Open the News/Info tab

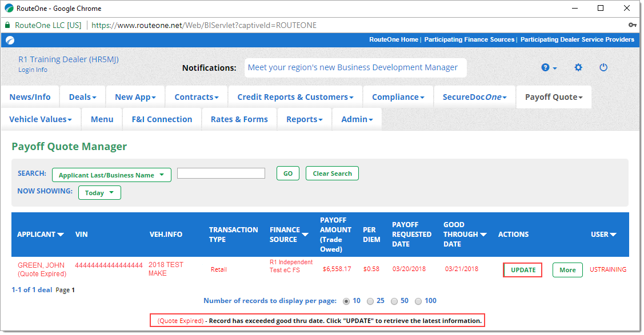30,97
